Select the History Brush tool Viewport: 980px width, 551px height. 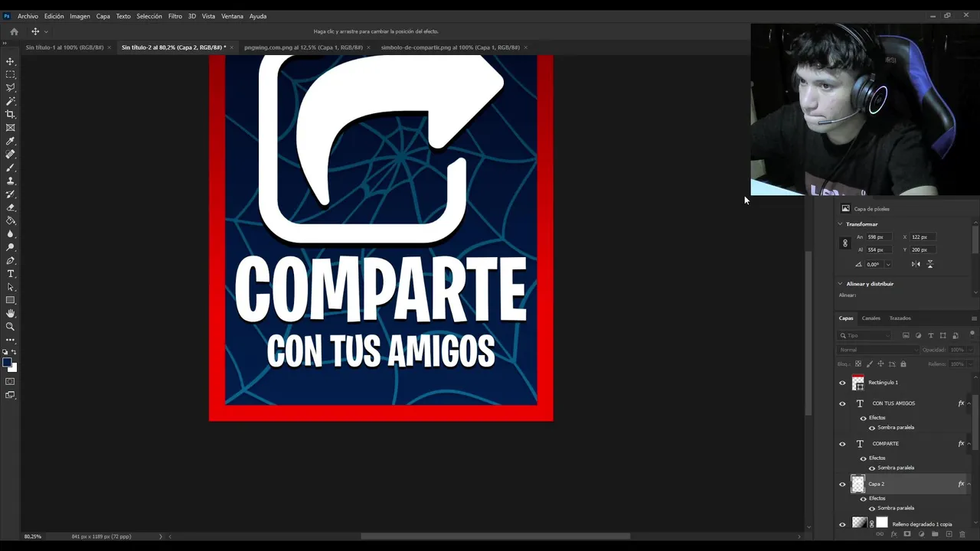[10, 194]
